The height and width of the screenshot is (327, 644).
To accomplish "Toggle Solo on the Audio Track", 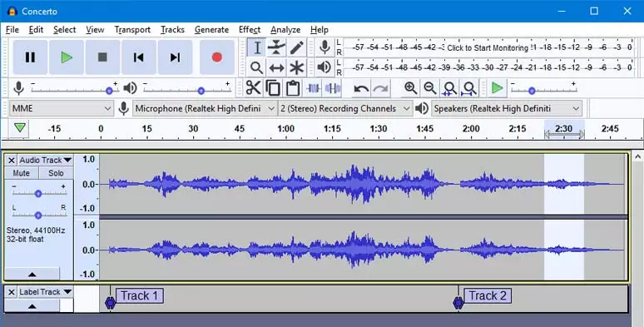I will pos(56,173).
